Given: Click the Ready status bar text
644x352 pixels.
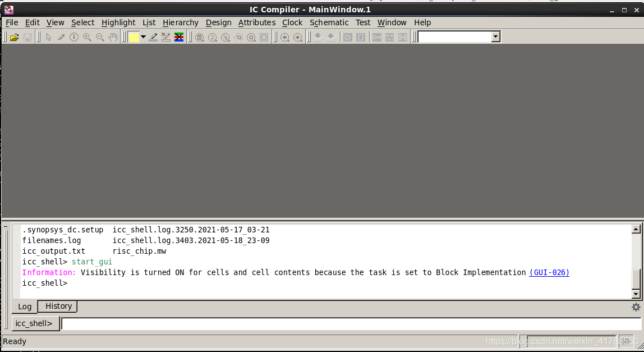Looking at the screenshot, I should point(15,341).
